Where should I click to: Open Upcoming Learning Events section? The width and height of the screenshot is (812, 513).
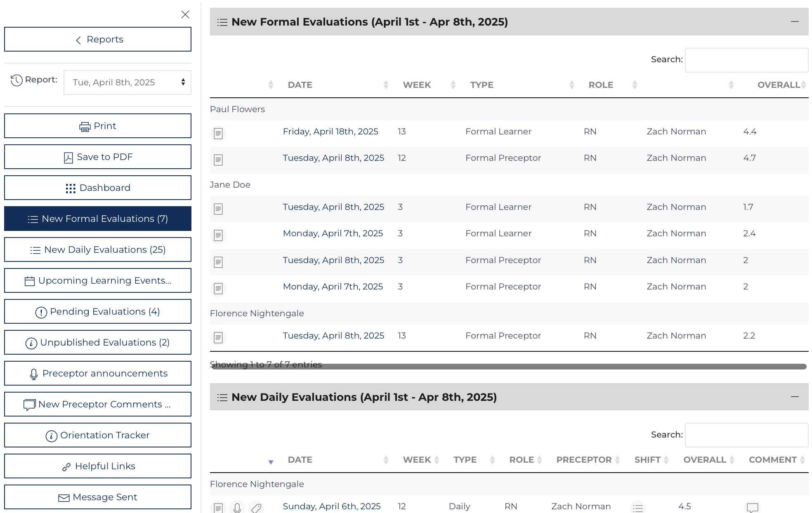(98, 280)
